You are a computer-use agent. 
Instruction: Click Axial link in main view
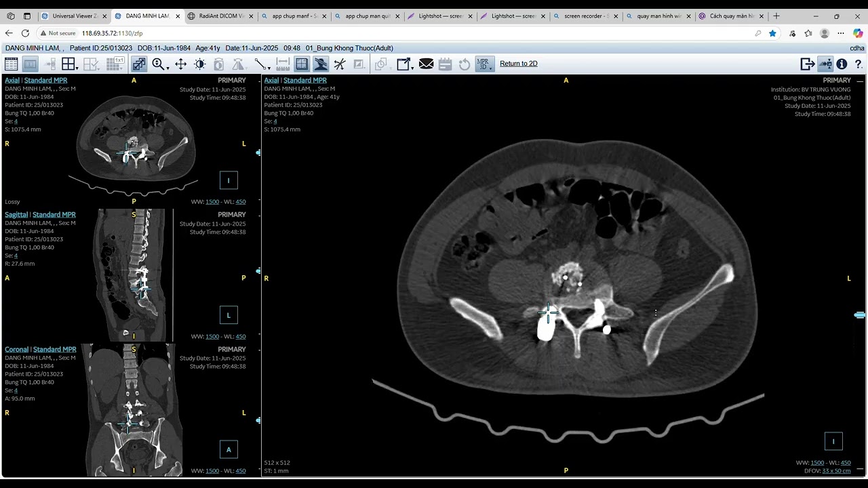(271, 80)
